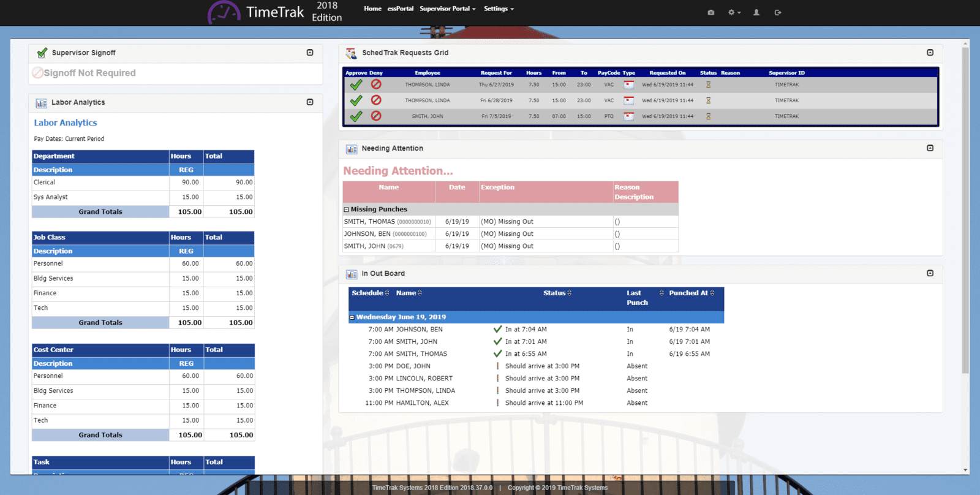The width and height of the screenshot is (980, 495).
Task: Select JOHNSON, BEN missing punch row
Action: pos(511,234)
